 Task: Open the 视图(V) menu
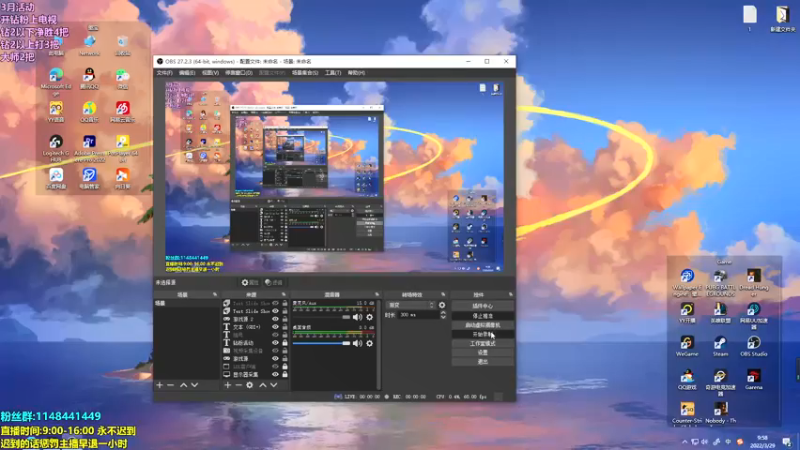click(210, 73)
